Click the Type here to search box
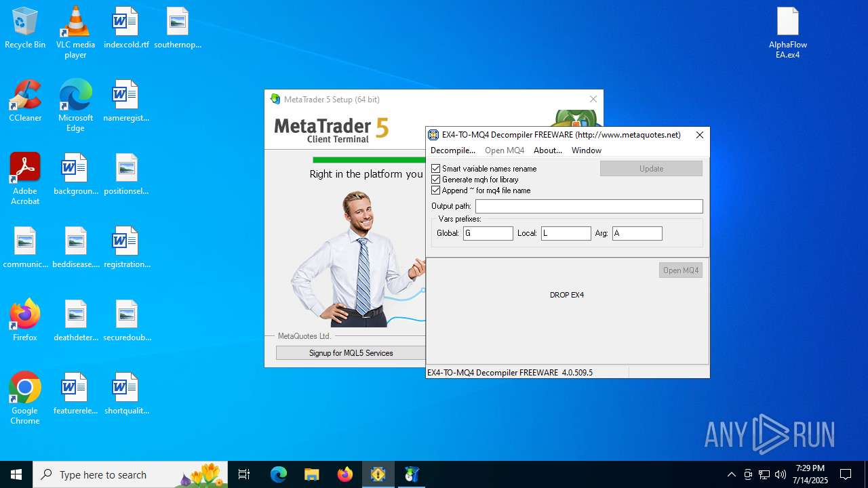The height and width of the screenshot is (488, 868). click(130, 474)
